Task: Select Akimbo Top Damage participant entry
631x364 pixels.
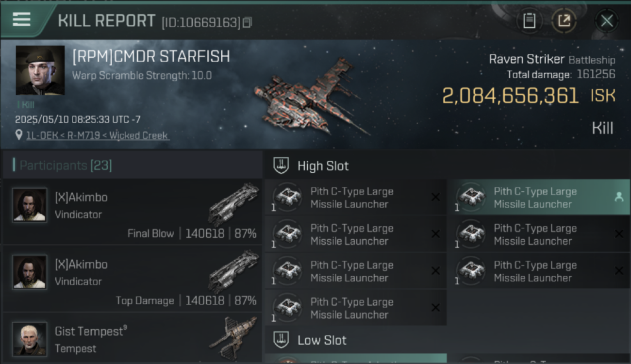Action: click(x=133, y=279)
